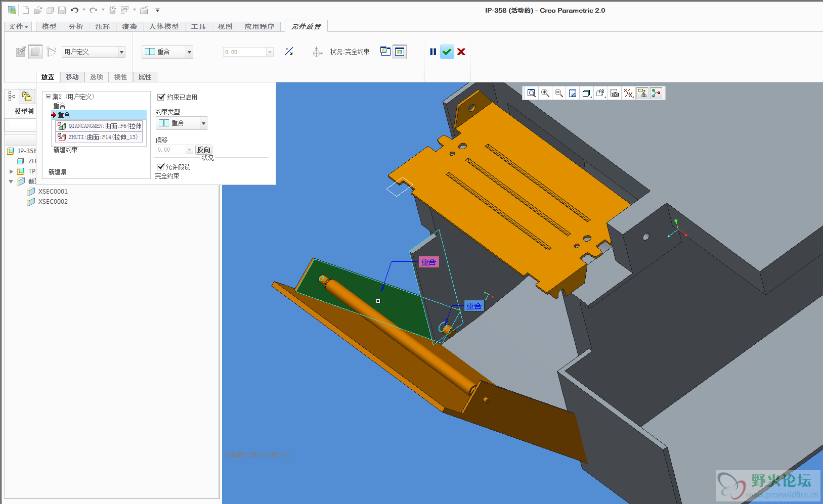
Task: Open the ribbon 重合 constraint type dropdown
Action: 189,52
